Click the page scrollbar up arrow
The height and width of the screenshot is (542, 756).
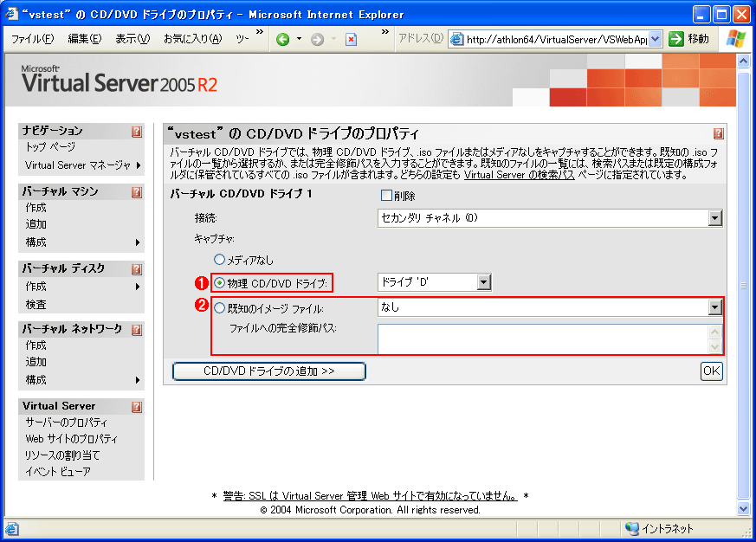click(x=744, y=61)
